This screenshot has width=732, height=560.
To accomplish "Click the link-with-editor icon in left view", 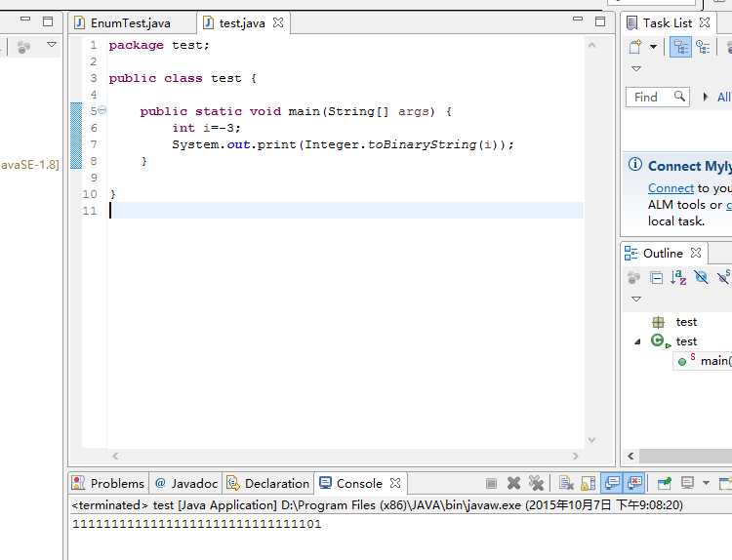I will click(23, 47).
